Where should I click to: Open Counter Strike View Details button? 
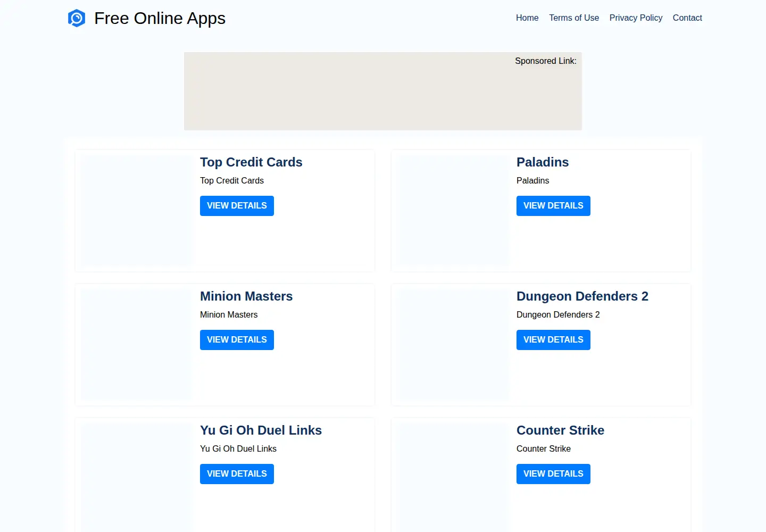click(x=553, y=474)
